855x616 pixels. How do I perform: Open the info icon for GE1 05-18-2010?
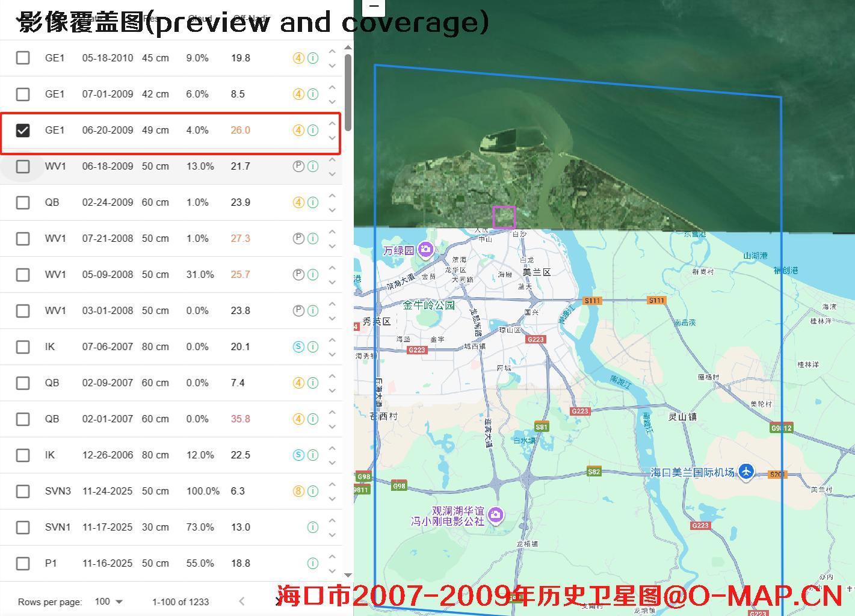click(x=312, y=58)
